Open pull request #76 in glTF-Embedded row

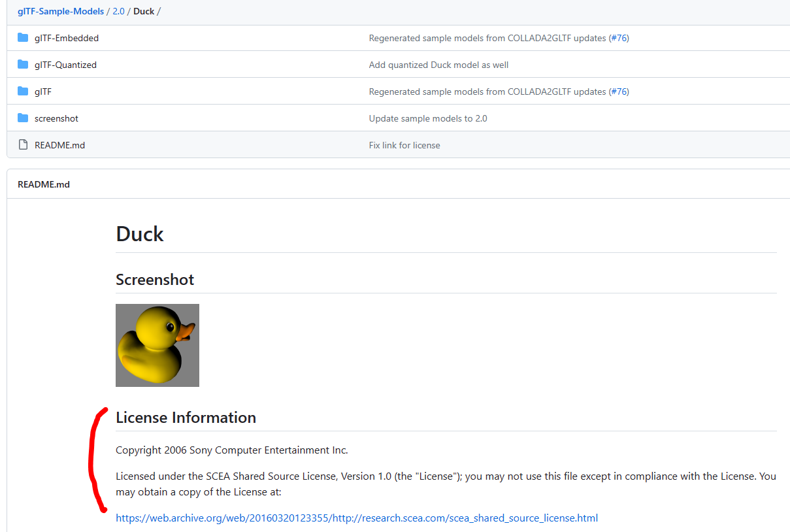(x=619, y=38)
